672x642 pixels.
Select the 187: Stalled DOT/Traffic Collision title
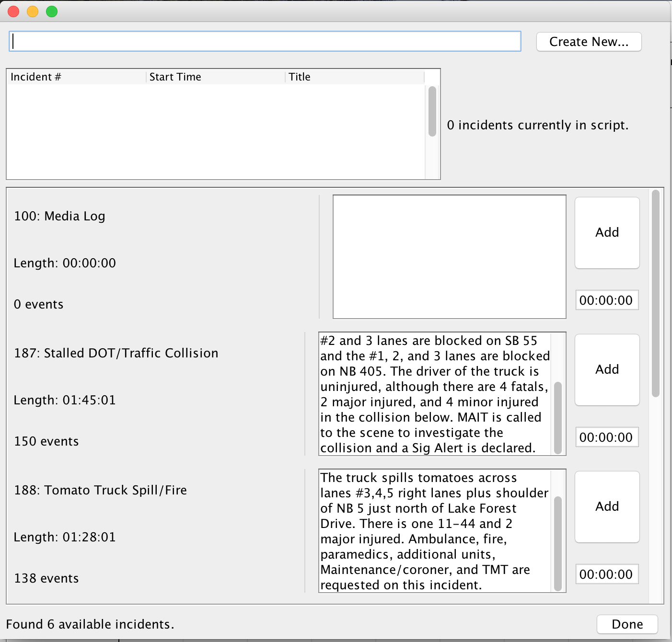point(116,353)
